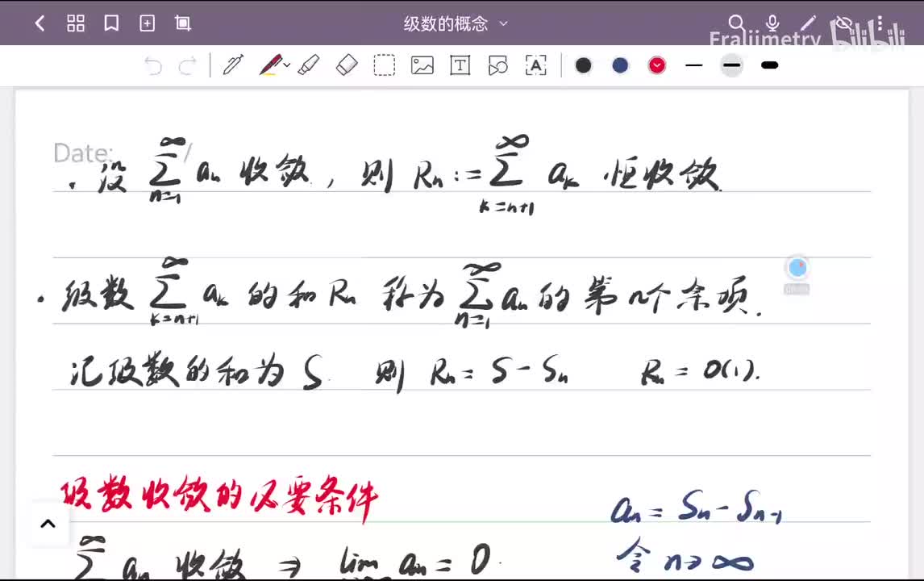Open the notes grid overview
Image resolution: width=924 pixels, height=581 pixels.
click(76, 23)
